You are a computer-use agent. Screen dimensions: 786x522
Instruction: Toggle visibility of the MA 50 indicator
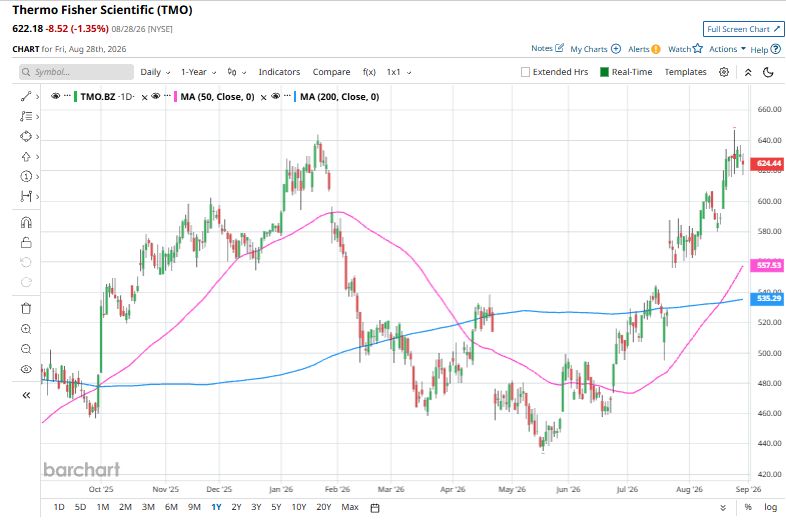(156, 96)
